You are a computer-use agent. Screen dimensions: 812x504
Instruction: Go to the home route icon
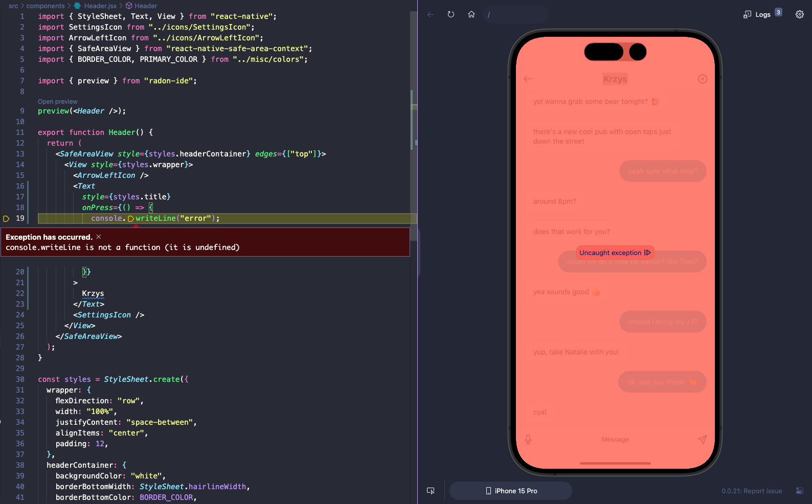tap(471, 14)
